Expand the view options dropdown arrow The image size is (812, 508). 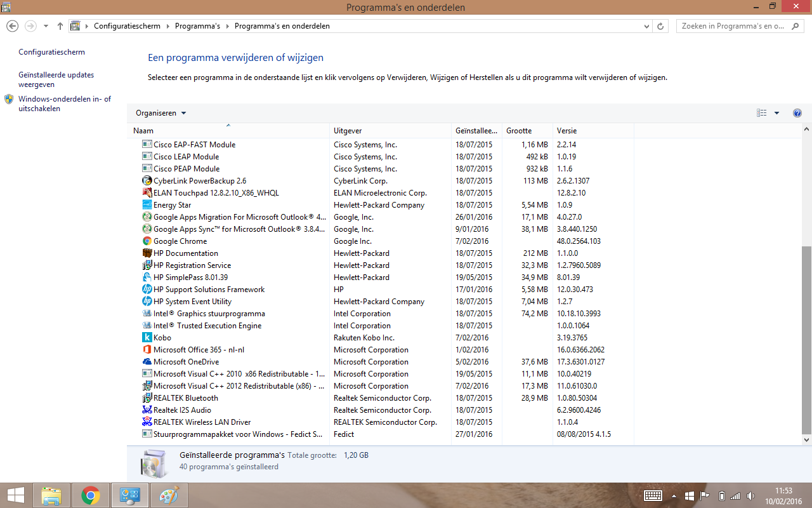776,113
